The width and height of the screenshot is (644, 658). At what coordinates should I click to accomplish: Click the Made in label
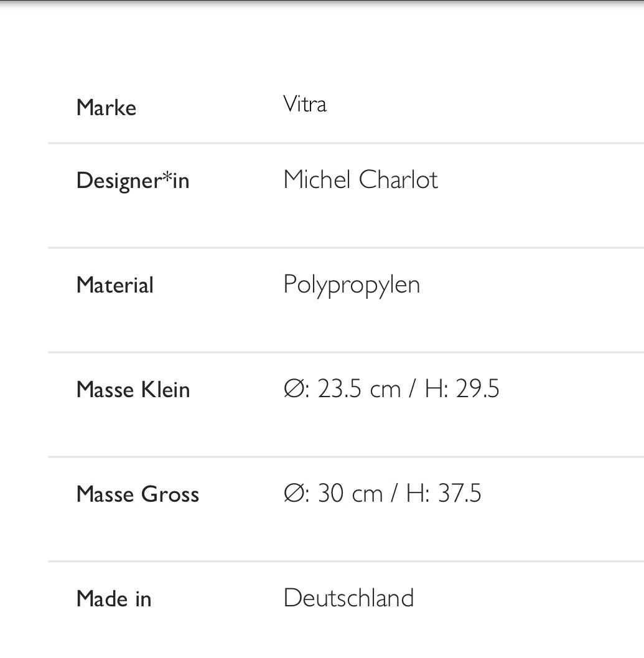(114, 598)
